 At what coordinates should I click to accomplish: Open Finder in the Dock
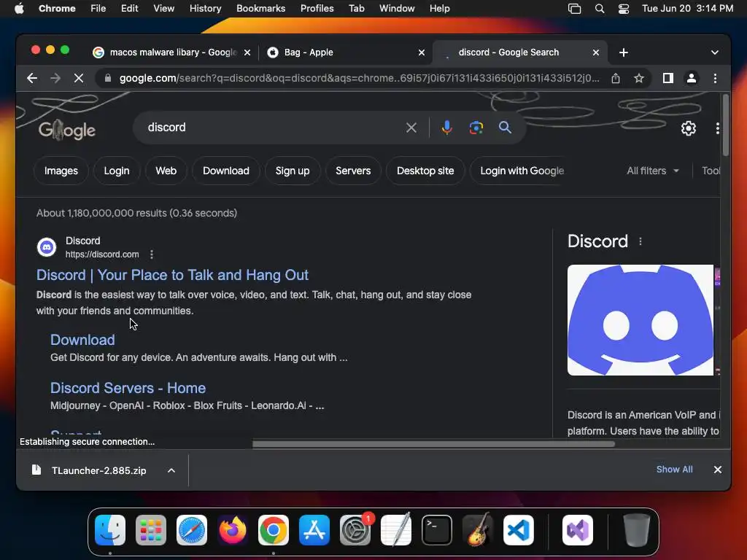tap(110, 530)
